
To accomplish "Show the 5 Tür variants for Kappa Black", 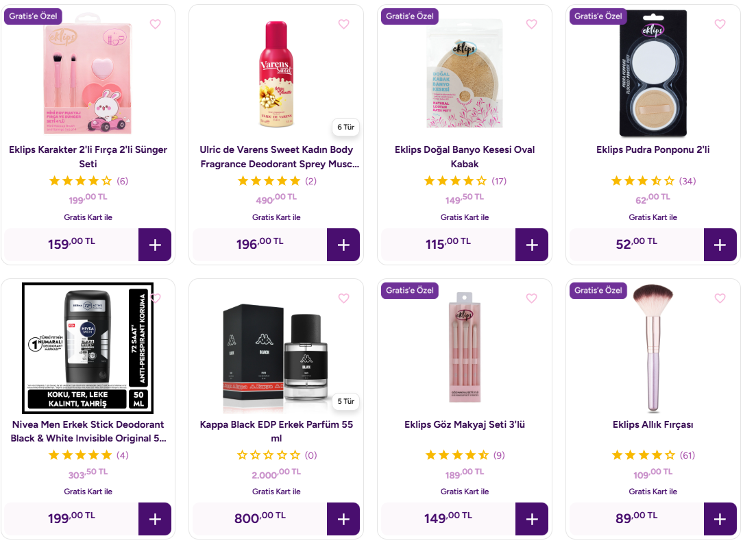I will coord(346,401).
